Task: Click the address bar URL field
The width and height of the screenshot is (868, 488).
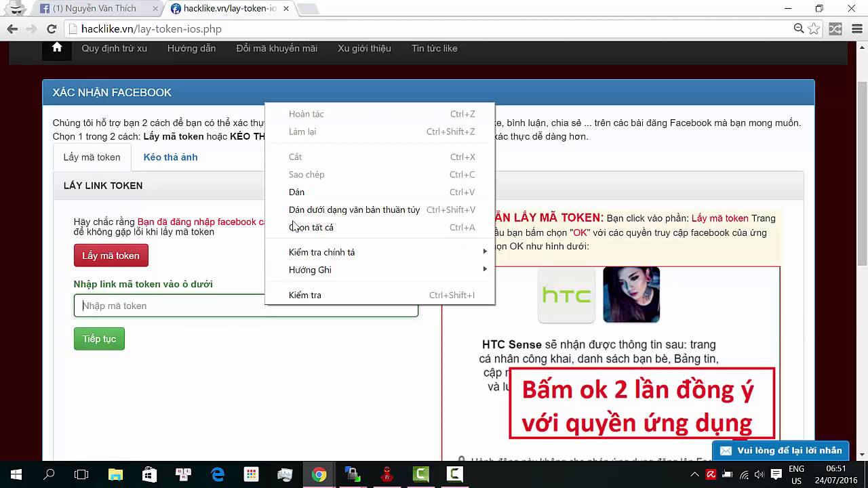Action: 434,28
